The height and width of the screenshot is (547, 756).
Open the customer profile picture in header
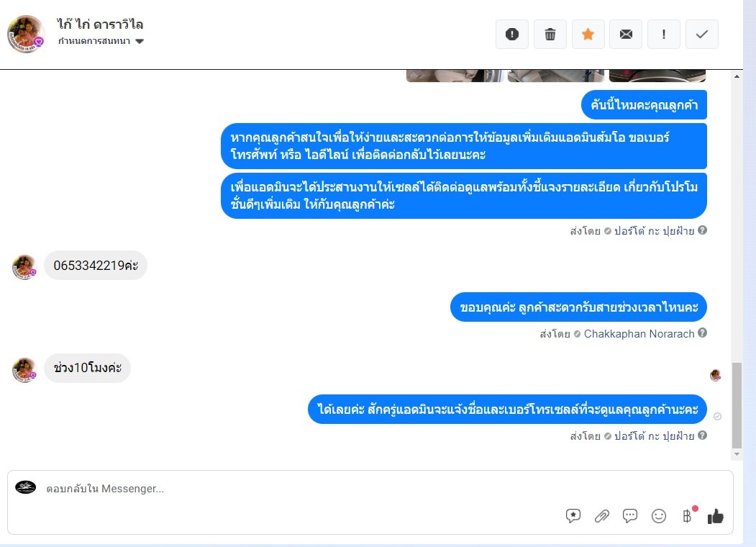tap(26, 34)
